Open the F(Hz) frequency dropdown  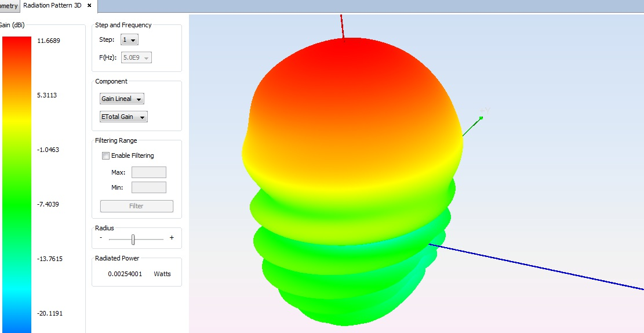pyautogui.click(x=136, y=57)
